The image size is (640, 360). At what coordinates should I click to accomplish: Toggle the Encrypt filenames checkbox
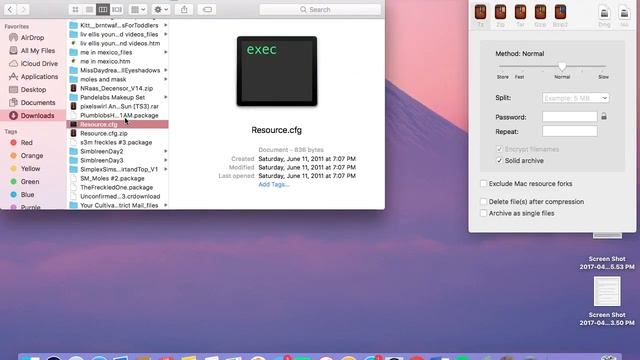499,149
